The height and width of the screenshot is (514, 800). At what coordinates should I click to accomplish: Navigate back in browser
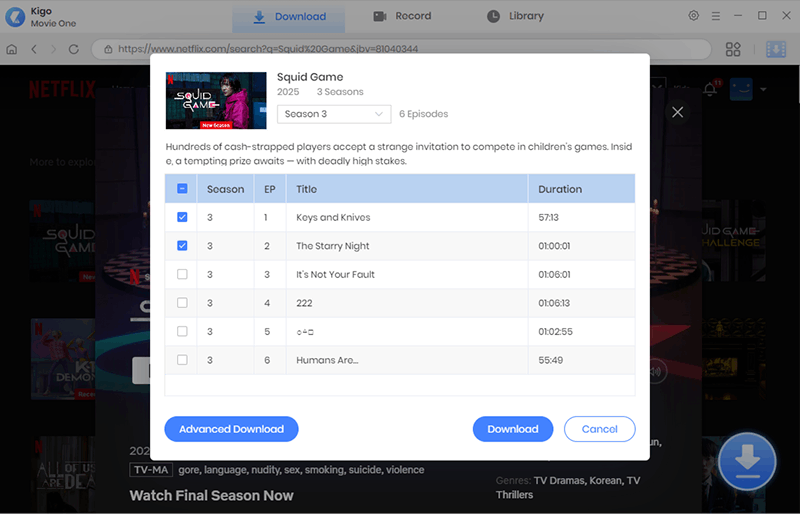34,49
